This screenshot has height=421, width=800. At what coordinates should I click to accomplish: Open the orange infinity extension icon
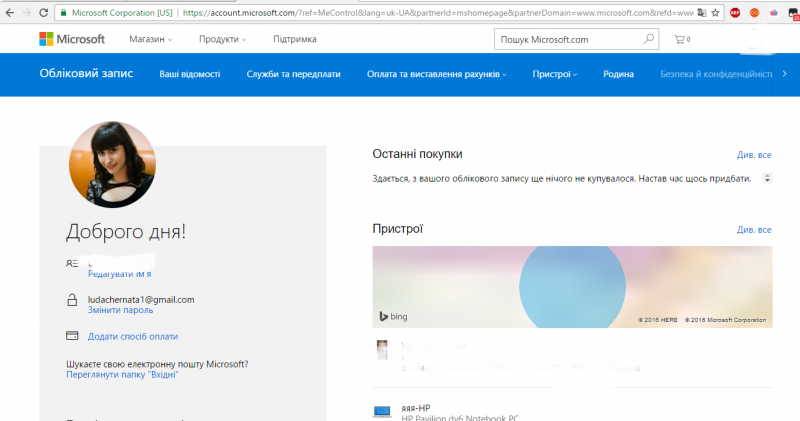click(755, 13)
